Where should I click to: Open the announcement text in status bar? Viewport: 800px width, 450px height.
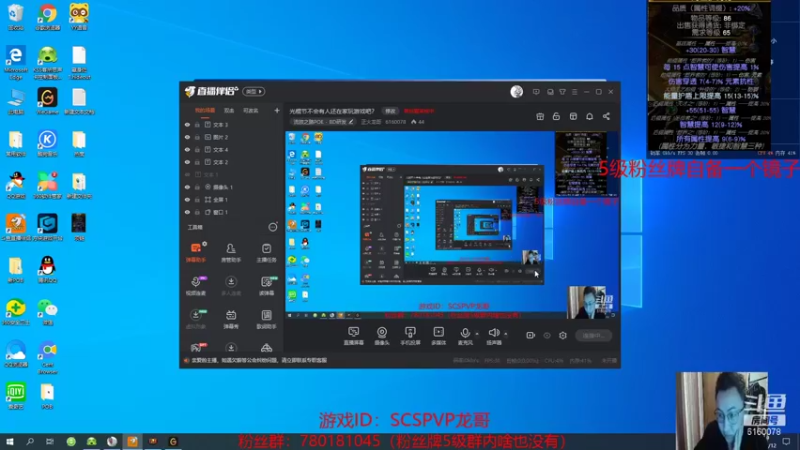(x=258, y=360)
